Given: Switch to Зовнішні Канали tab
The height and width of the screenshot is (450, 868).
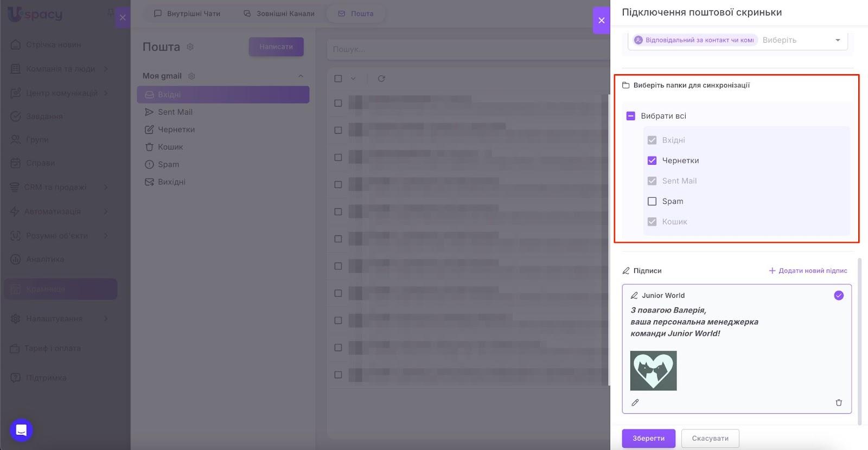Looking at the screenshot, I should point(279,14).
